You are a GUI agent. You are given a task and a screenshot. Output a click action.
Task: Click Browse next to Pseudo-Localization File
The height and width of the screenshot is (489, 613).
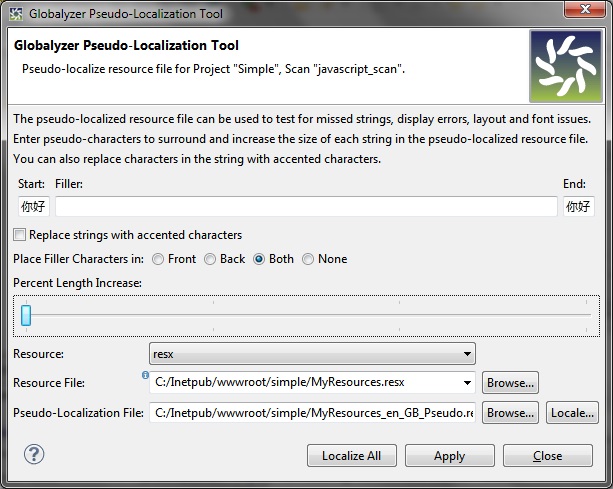[x=510, y=412]
